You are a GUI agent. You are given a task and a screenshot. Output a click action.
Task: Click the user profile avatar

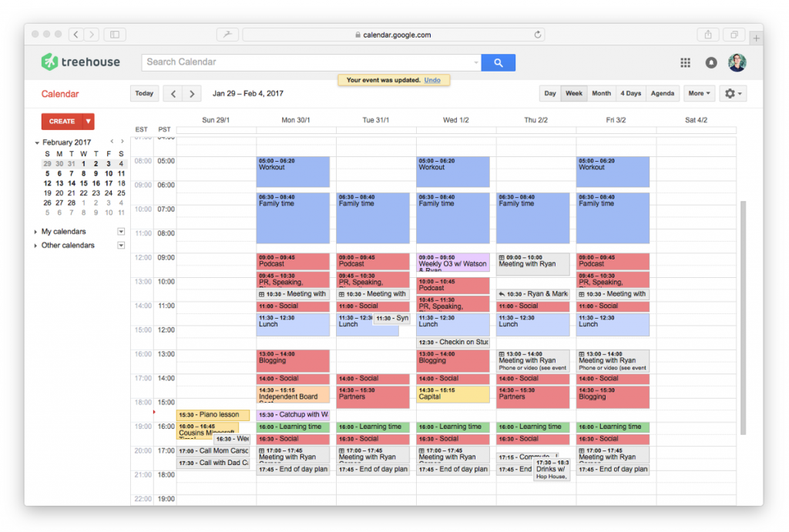click(737, 63)
